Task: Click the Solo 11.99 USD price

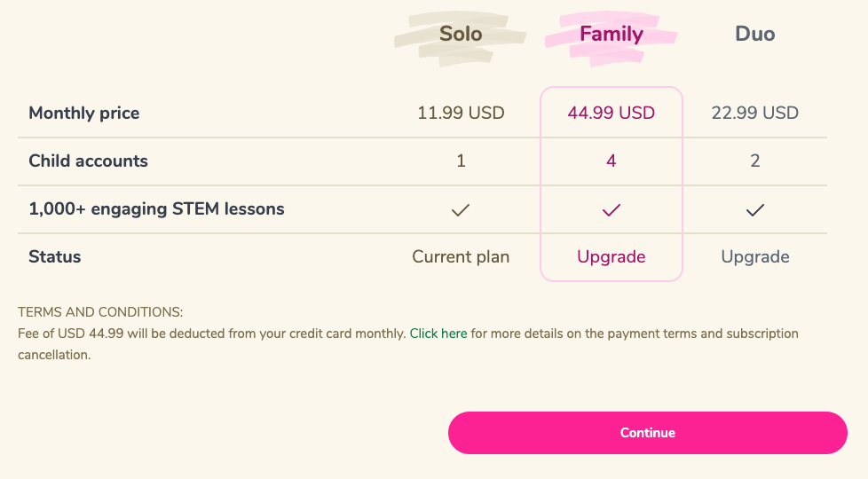Action: pos(461,114)
